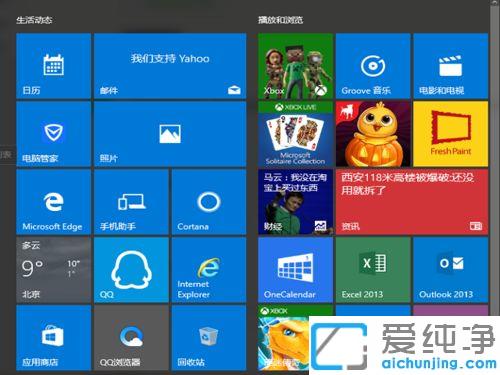Click the 播放和浏览 group heading
This screenshot has width=500, height=375.
[x=280, y=20]
